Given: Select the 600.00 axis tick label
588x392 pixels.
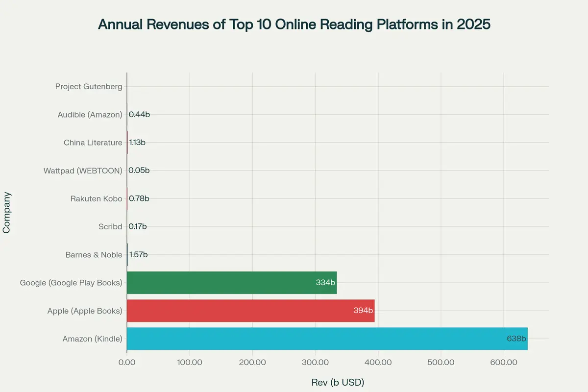Looking at the screenshot, I should 503,361.
